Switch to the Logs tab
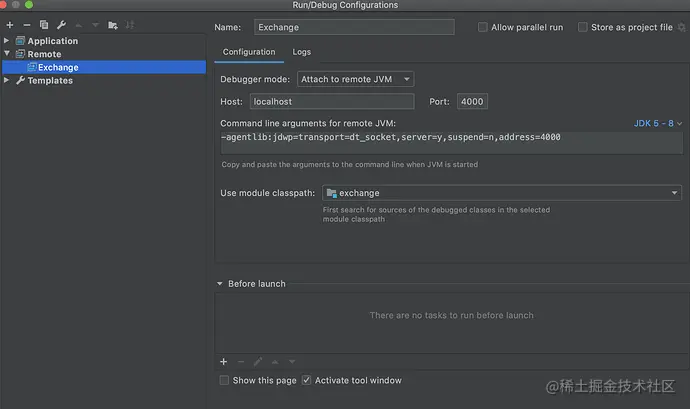This screenshot has height=409, width=690. click(x=301, y=52)
